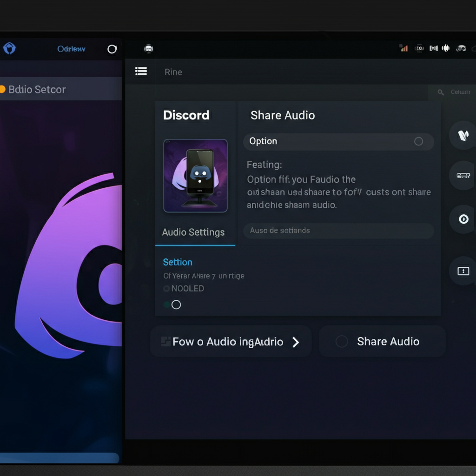Click the blue progress bar at bottom left
Viewport: 476px width, 476px height.
coord(59,458)
